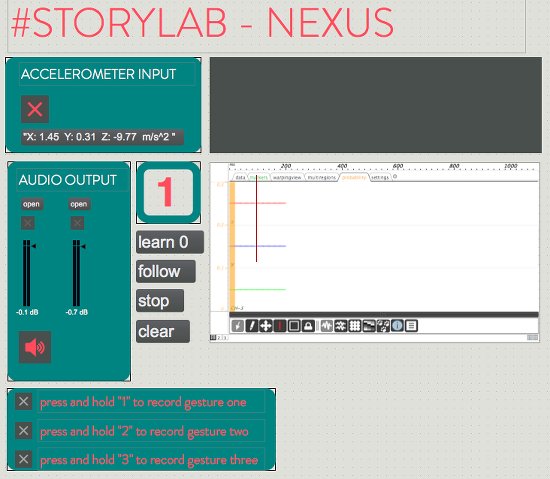Screen dimensions: 550x479
Task: Open the blue info icon
Action: coord(397,326)
